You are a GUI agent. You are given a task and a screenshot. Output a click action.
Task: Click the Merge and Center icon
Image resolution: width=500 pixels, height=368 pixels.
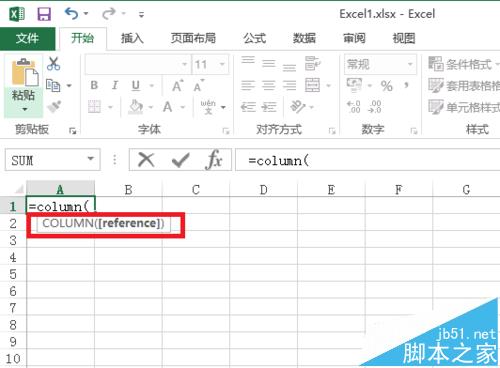[x=312, y=85]
